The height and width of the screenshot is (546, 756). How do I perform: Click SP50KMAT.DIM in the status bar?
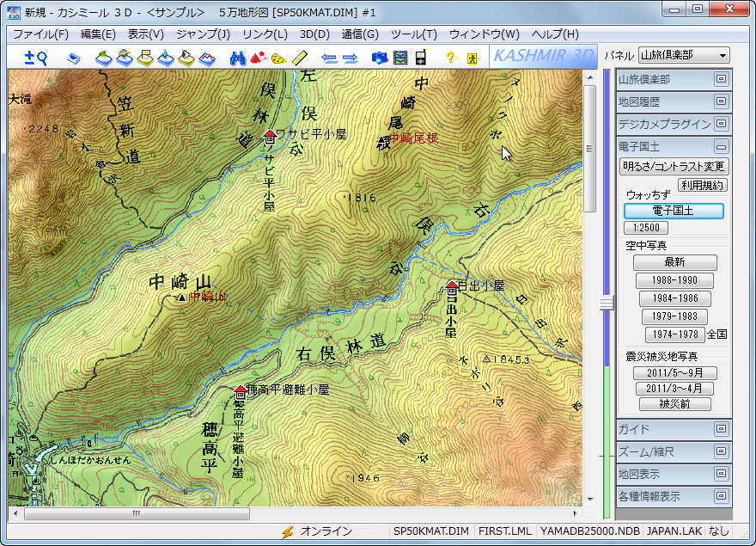pos(431,531)
